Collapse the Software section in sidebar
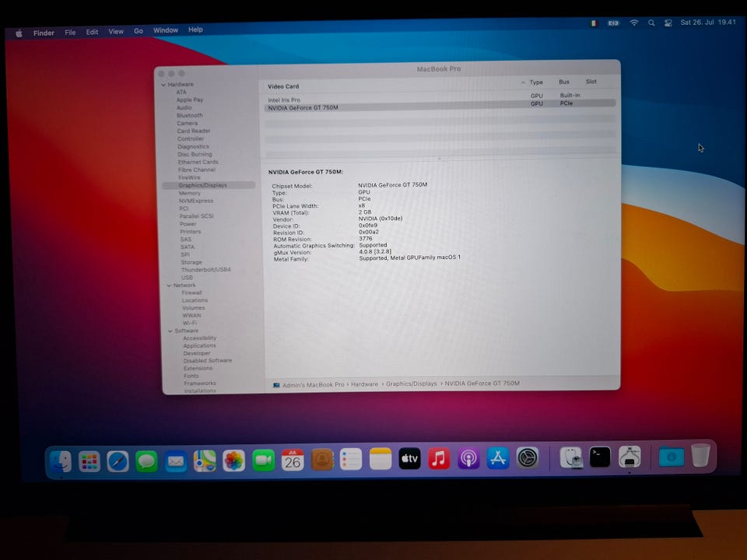Image resolution: width=747 pixels, height=560 pixels. point(170,331)
